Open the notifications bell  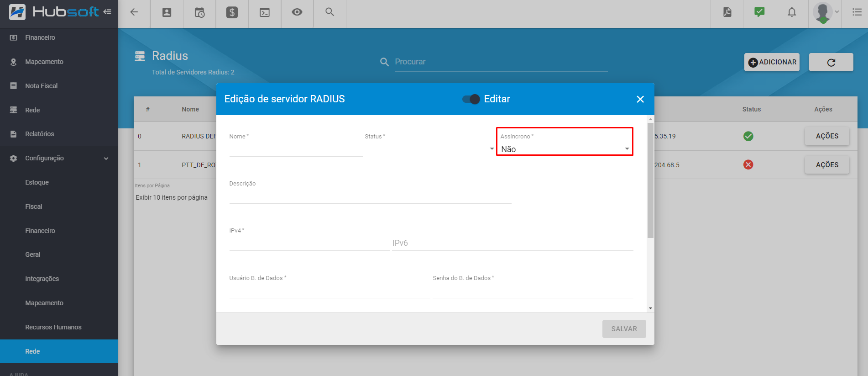tap(792, 12)
